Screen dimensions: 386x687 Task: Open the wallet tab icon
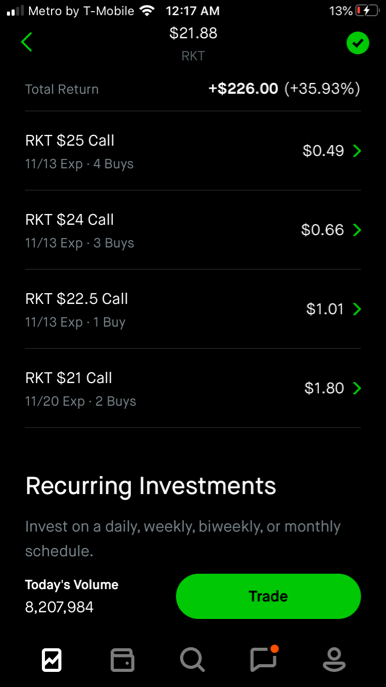[x=122, y=660]
